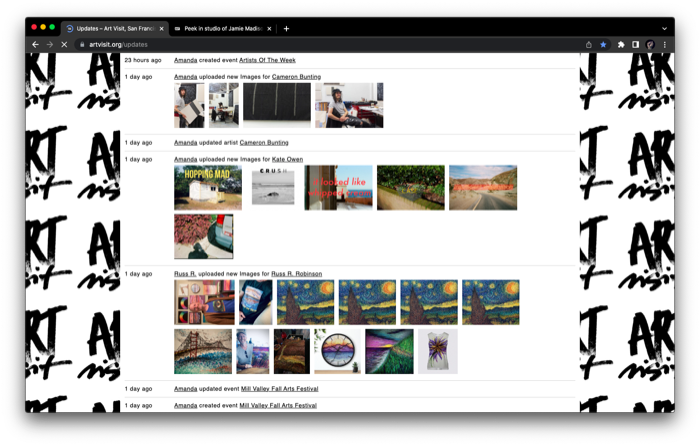Click Amanda in the created Artists Of The Week row
700x446 pixels.
(x=185, y=60)
